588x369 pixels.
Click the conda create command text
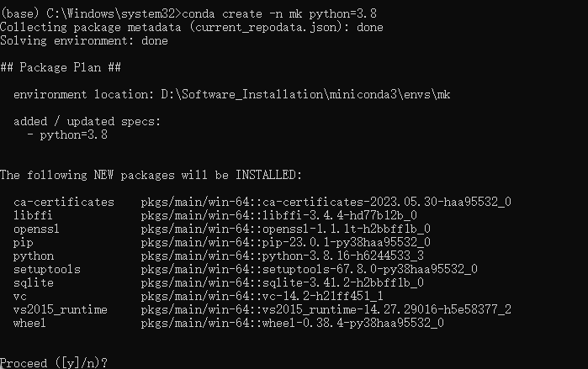pos(279,13)
